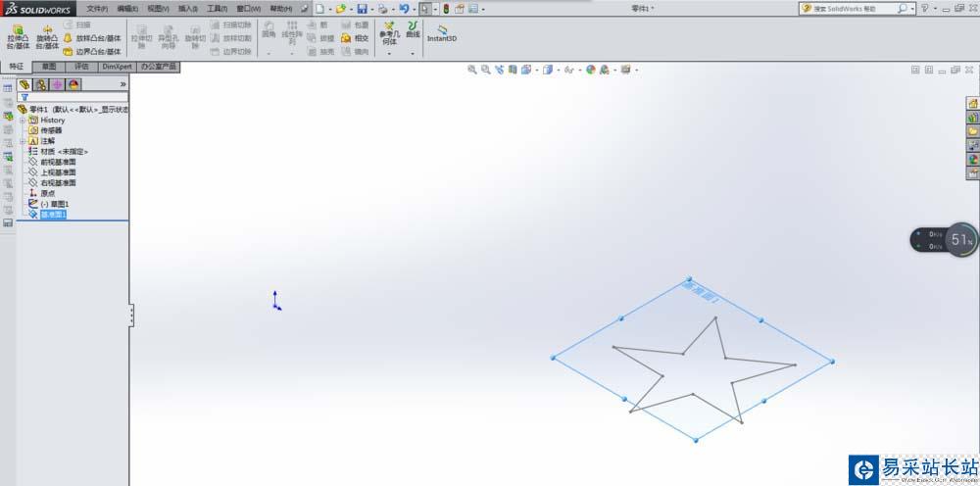
Task: Open the Options icon in top toolbar
Action: pyautogui.click(x=473, y=9)
